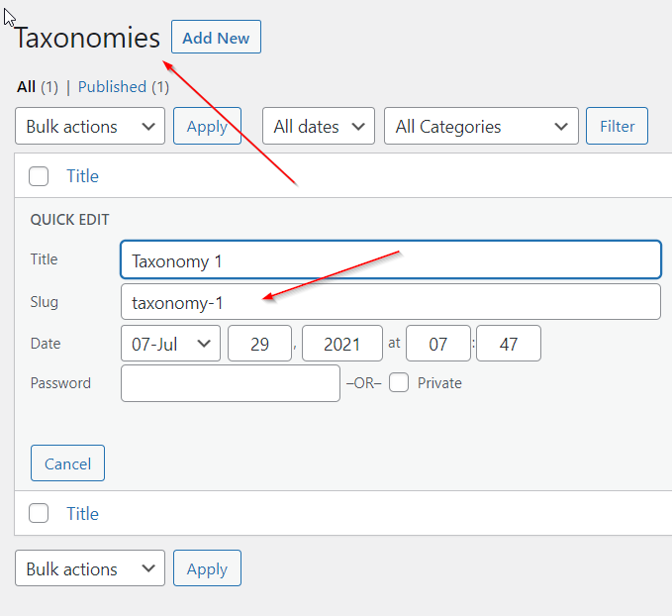Image resolution: width=672 pixels, height=616 pixels.
Task: Enable the Private checkbox
Action: (399, 383)
